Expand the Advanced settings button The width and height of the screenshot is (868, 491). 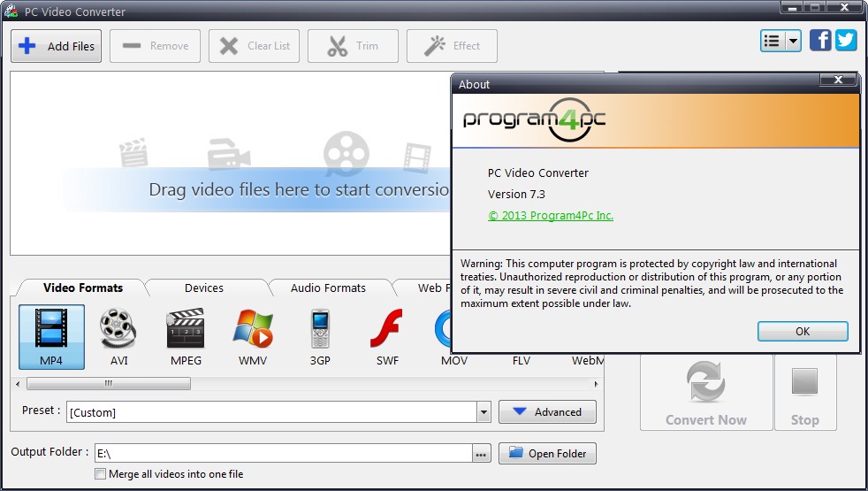(x=547, y=412)
